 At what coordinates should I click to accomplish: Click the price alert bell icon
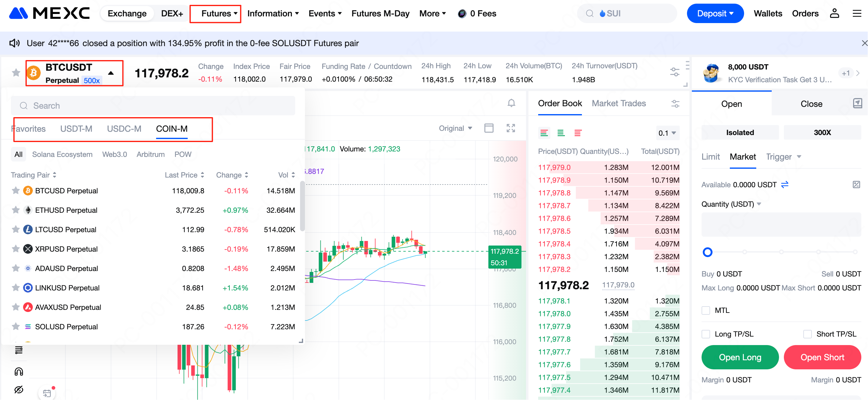coord(511,103)
